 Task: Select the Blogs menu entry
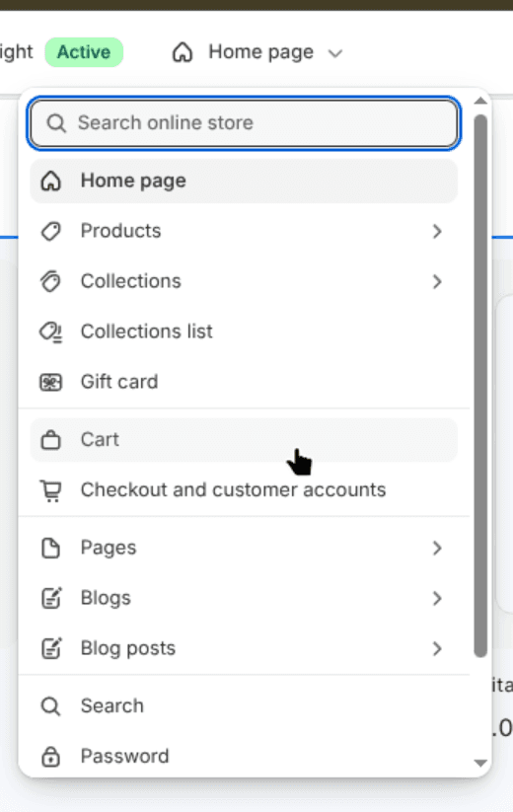point(244,598)
